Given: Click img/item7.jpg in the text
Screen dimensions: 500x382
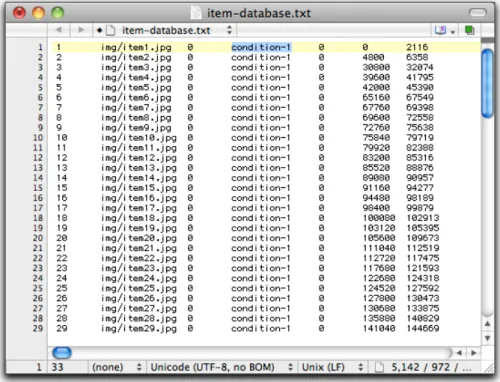Looking at the screenshot, I should [x=136, y=108].
